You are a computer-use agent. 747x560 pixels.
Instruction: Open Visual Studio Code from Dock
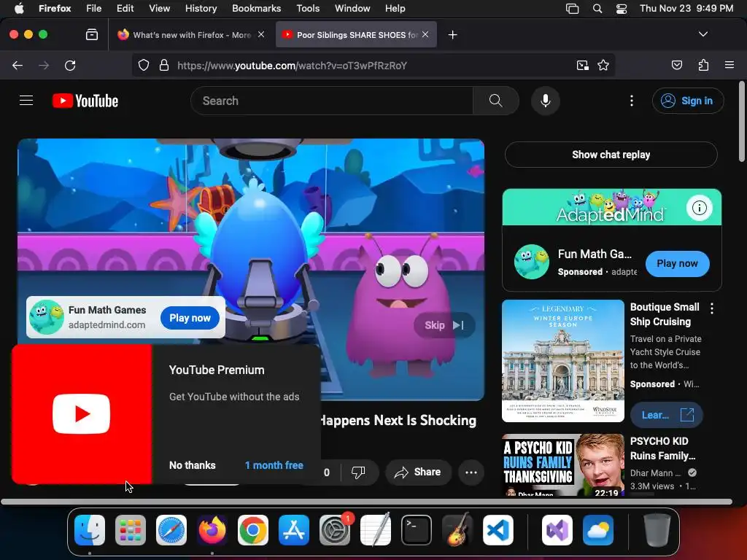498,530
